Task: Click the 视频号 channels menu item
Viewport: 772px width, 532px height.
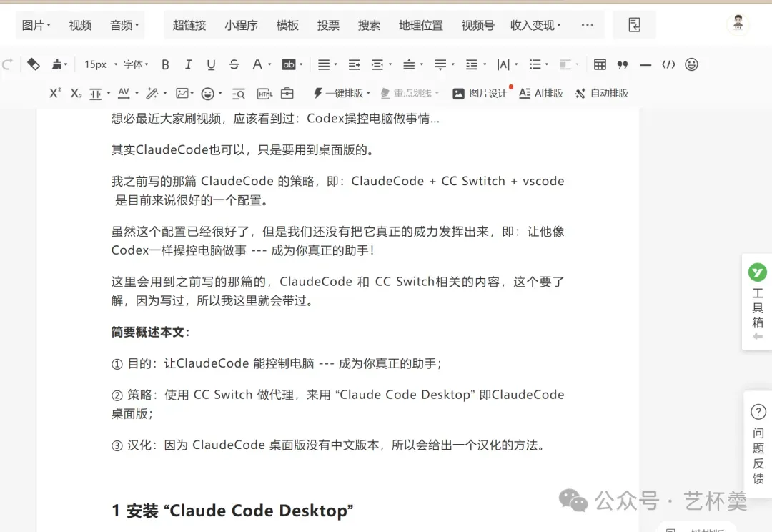Action: tap(477, 25)
